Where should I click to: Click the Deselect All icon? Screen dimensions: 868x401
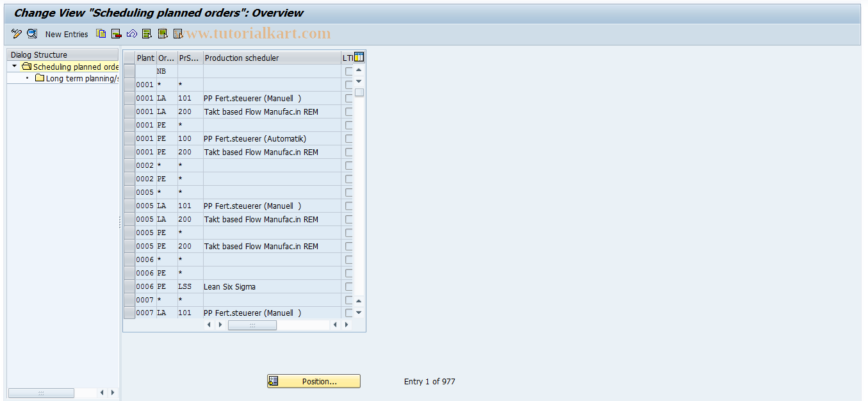coord(178,34)
